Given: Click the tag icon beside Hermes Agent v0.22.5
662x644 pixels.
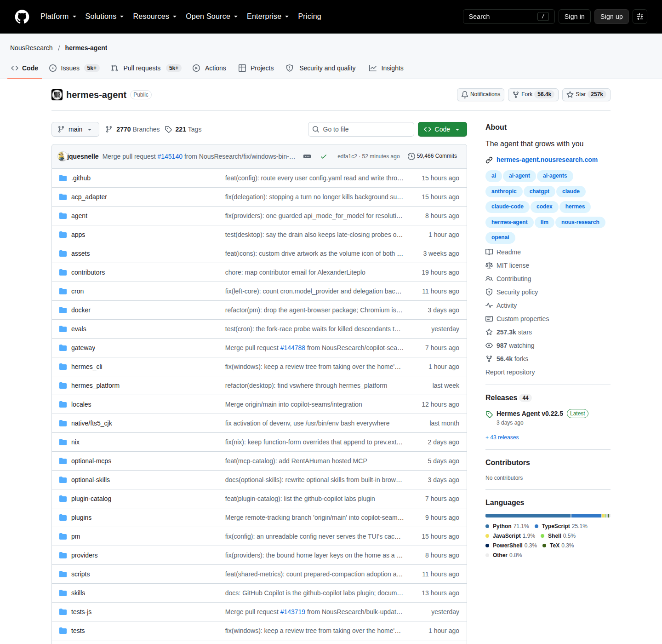Looking at the screenshot, I should (489, 414).
